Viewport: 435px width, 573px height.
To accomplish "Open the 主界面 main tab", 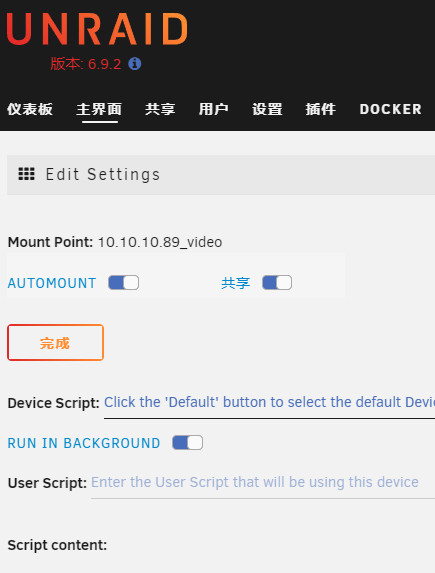I will point(99,109).
